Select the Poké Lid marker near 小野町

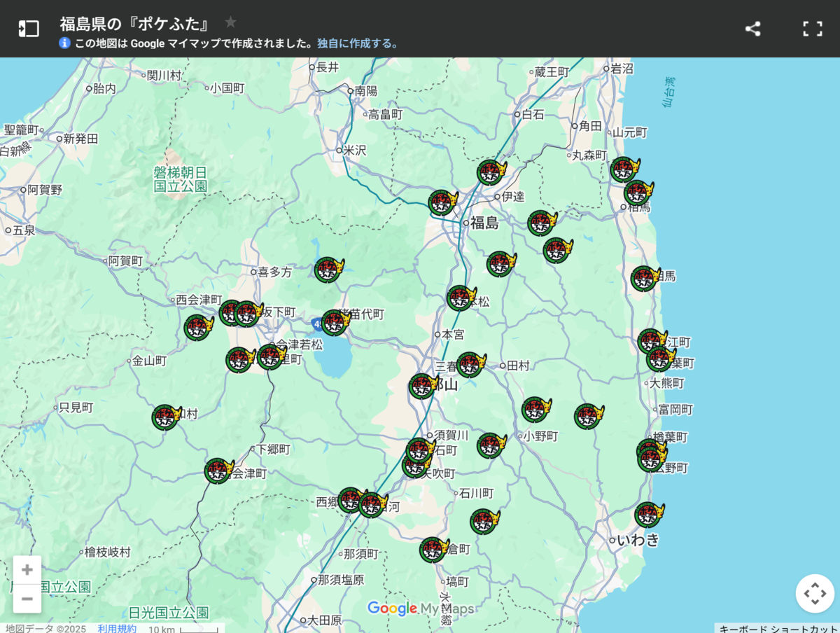(535, 410)
